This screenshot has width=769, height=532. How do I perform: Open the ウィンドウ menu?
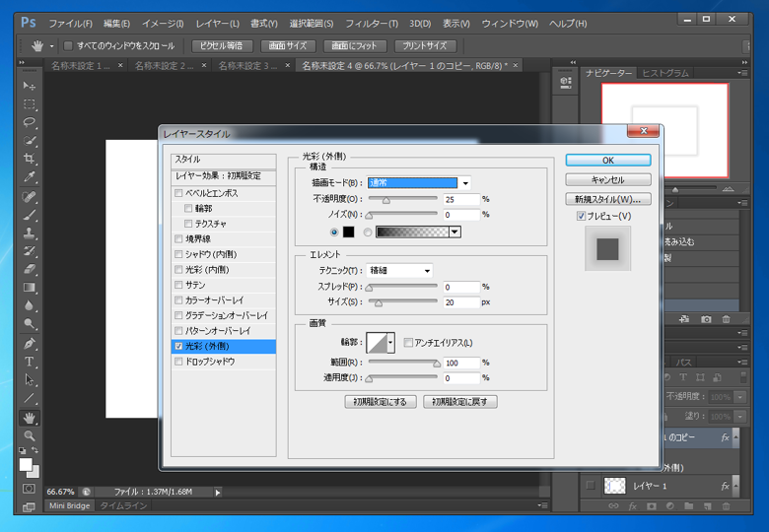pyautogui.click(x=510, y=24)
